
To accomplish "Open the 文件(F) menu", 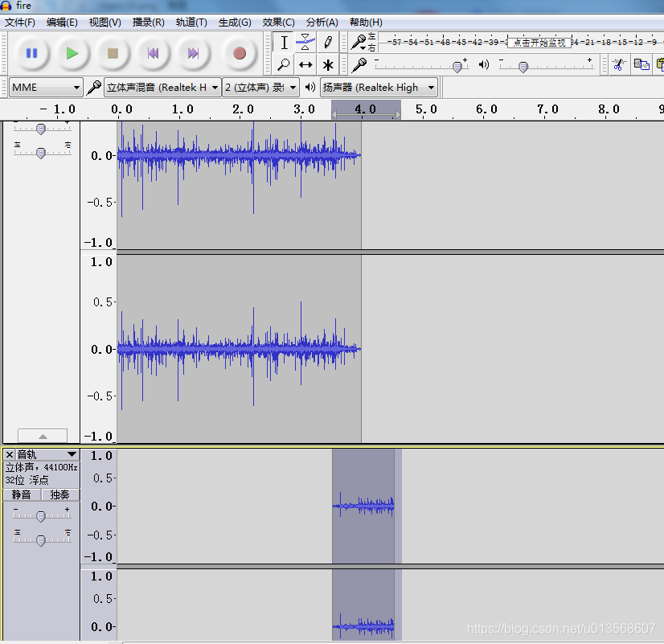I will (x=20, y=23).
